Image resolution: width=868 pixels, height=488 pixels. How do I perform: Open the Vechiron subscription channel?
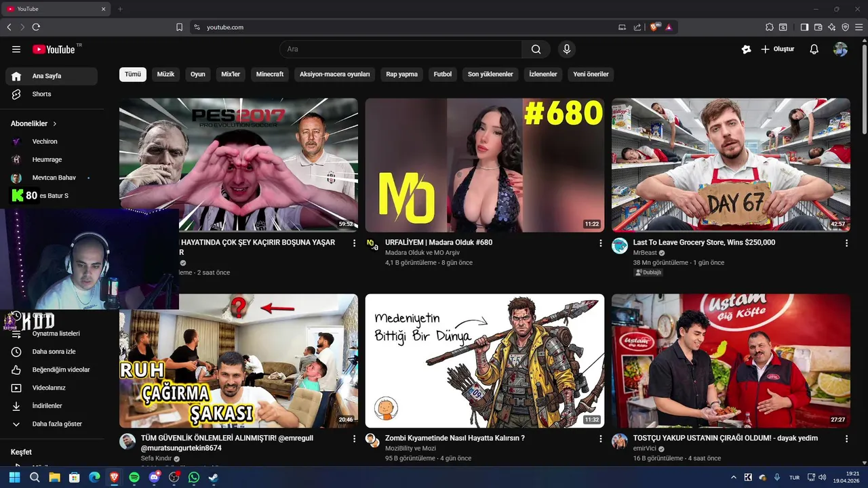(x=52, y=142)
